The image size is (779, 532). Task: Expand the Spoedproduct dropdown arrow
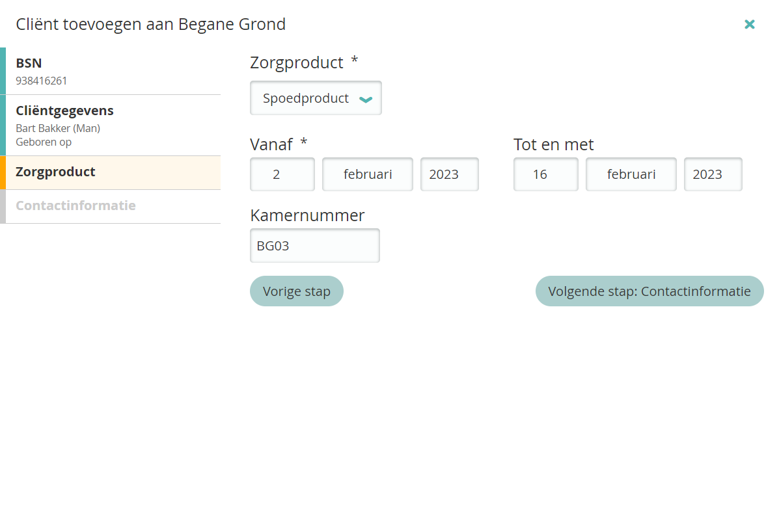point(366,99)
